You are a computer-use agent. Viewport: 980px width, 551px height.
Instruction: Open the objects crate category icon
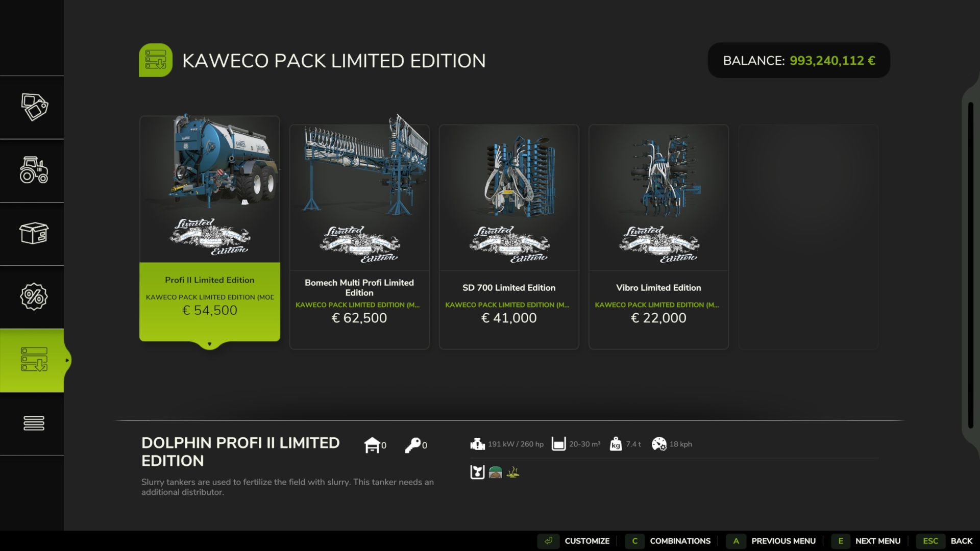[x=34, y=233]
